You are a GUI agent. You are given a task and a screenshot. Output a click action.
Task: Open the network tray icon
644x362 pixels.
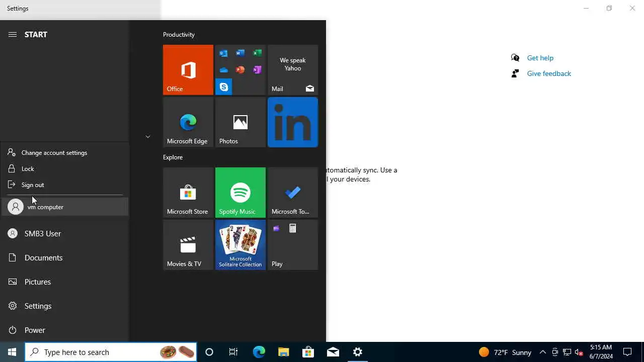567,352
